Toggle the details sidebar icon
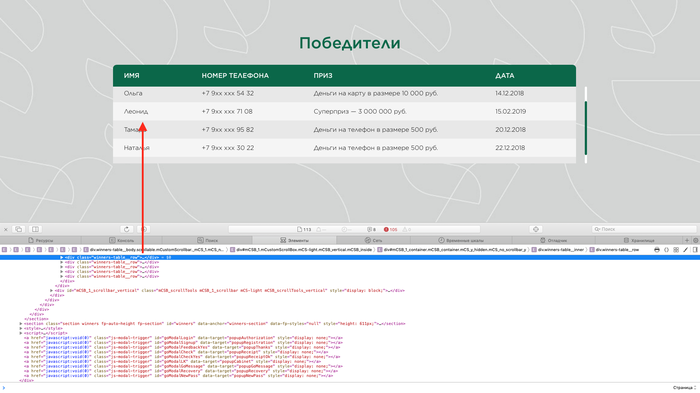This screenshot has width=700, height=393. coord(695,250)
